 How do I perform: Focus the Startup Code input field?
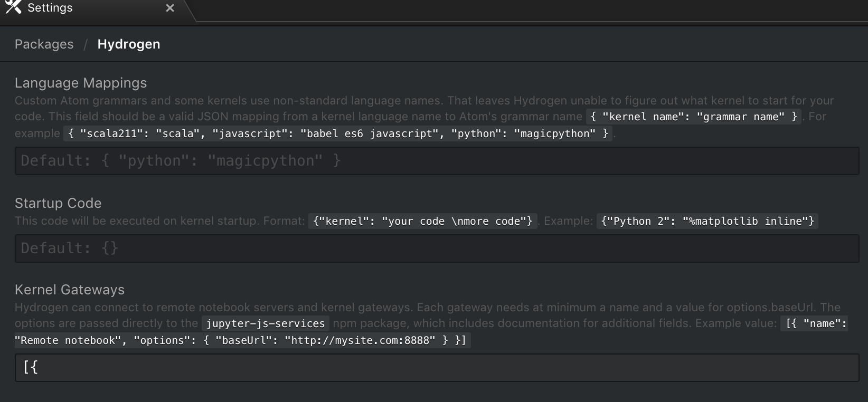pyautogui.click(x=437, y=248)
